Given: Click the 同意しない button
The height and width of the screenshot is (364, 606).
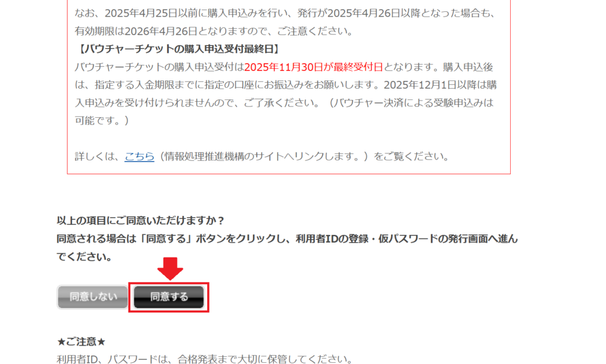Looking at the screenshot, I should tap(92, 297).
